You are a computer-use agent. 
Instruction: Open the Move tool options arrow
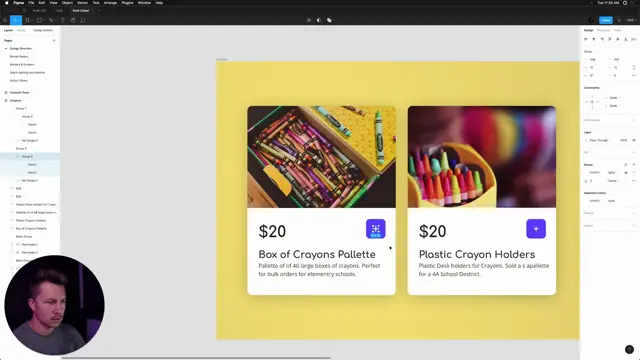coord(19,20)
